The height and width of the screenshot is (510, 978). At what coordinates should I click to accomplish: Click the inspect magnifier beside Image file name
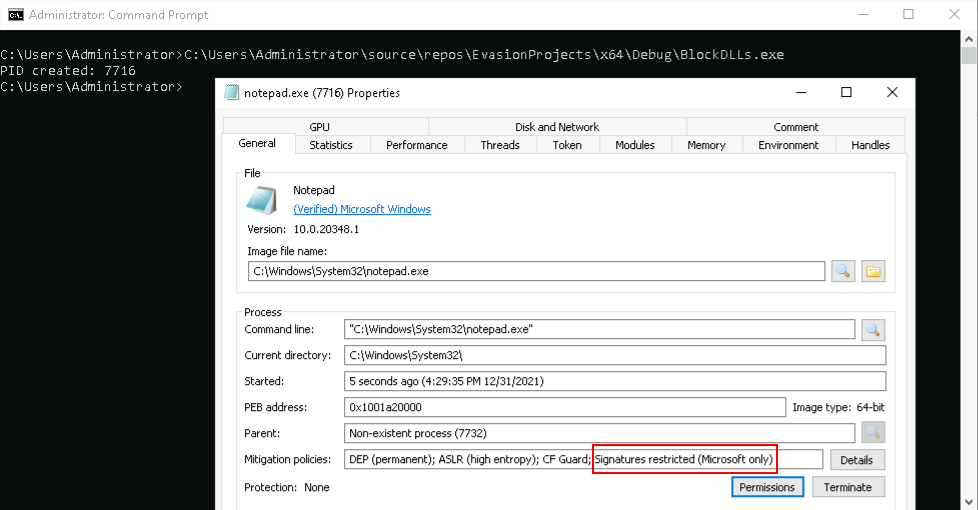click(x=843, y=271)
